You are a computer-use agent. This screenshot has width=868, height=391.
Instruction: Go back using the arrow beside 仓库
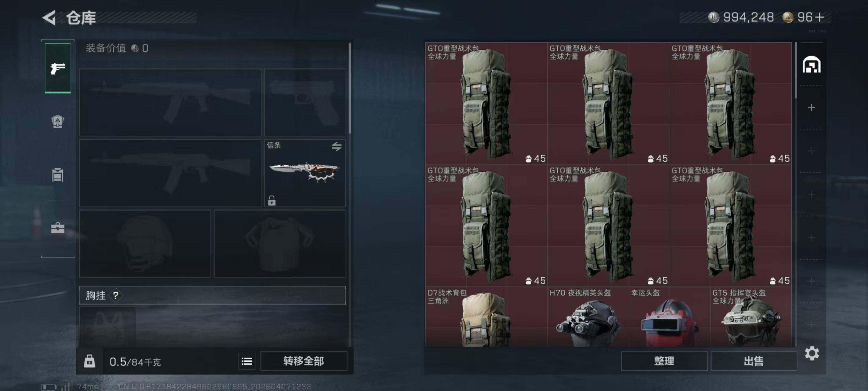[49, 17]
